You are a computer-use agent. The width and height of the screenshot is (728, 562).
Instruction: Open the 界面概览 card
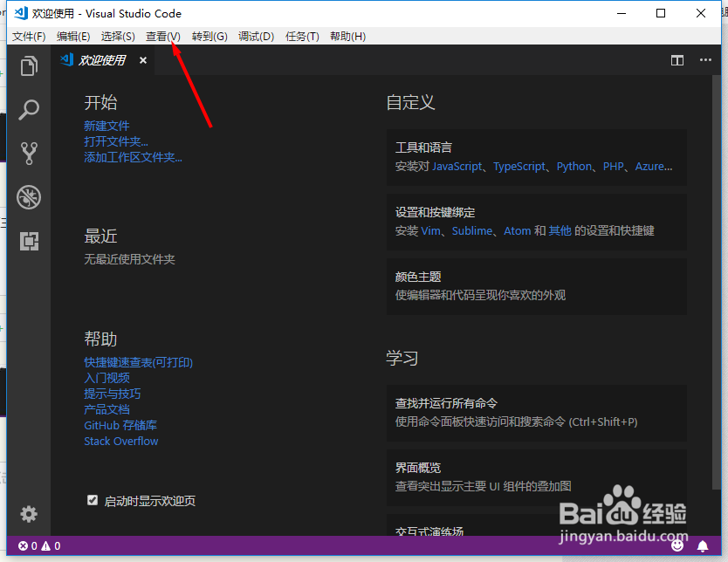(536, 477)
